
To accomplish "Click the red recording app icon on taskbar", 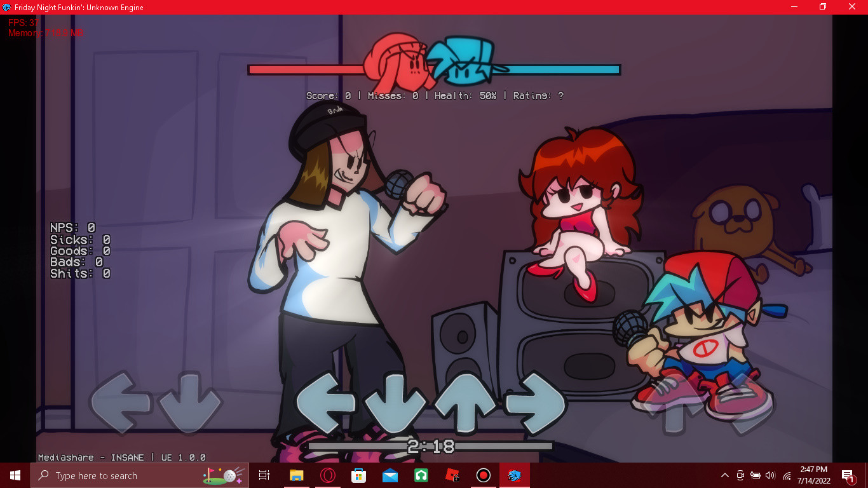I will [x=483, y=475].
